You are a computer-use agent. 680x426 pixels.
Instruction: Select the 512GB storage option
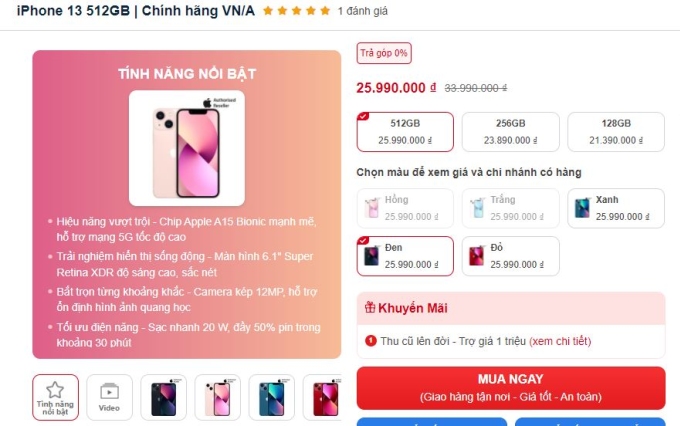point(405,132)
